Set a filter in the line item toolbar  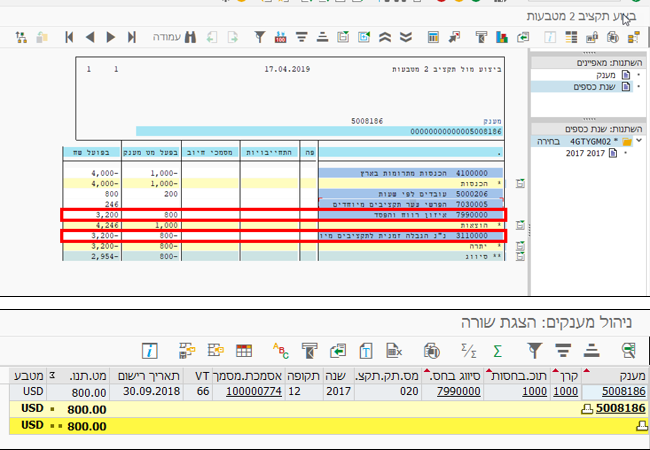(535, 351)
